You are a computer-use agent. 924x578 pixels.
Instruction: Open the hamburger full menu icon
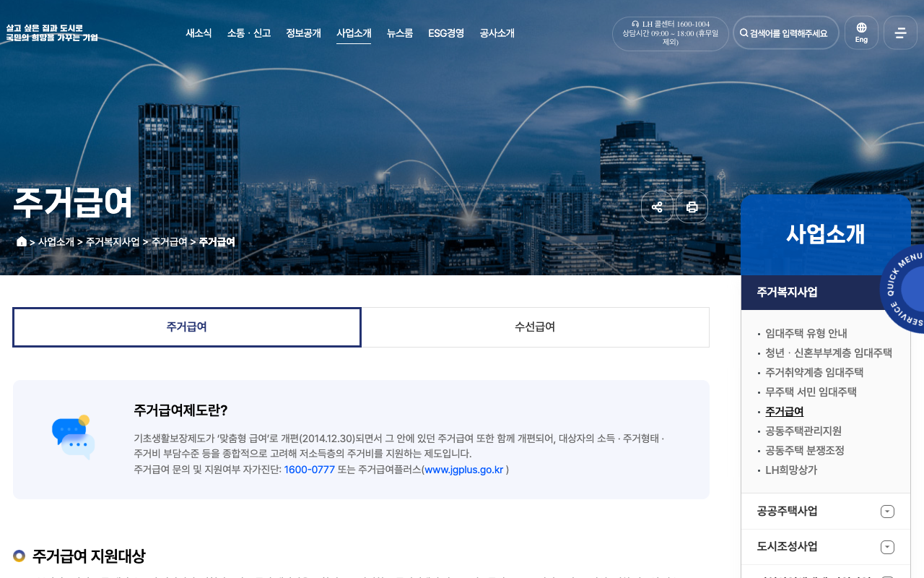tap(900, 33)
